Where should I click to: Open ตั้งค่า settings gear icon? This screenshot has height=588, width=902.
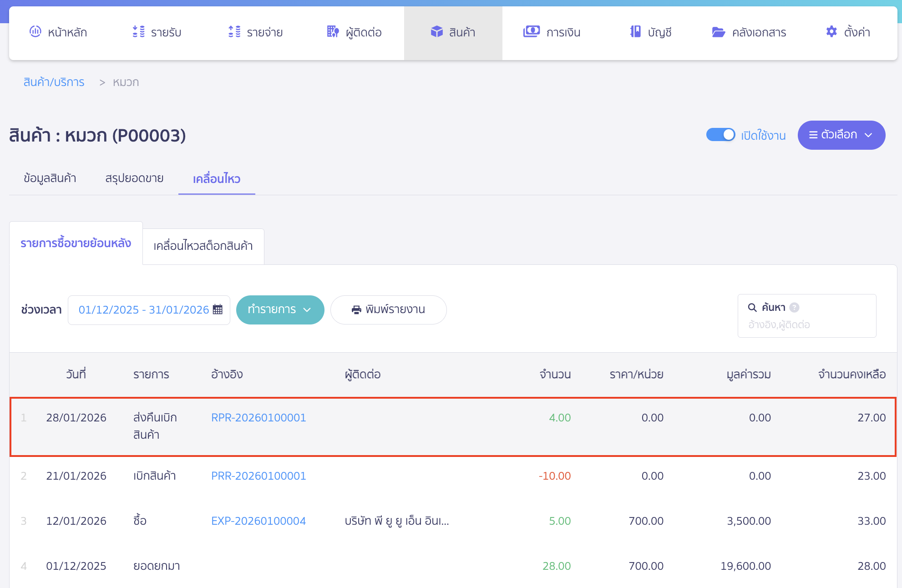(x=831, y=32)
